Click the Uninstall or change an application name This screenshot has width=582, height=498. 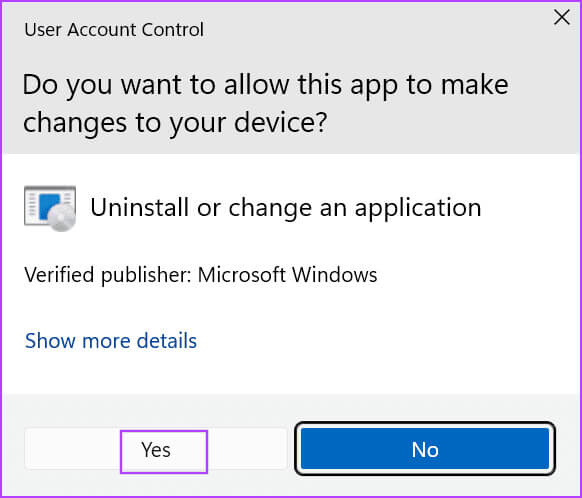coord(286,207)
